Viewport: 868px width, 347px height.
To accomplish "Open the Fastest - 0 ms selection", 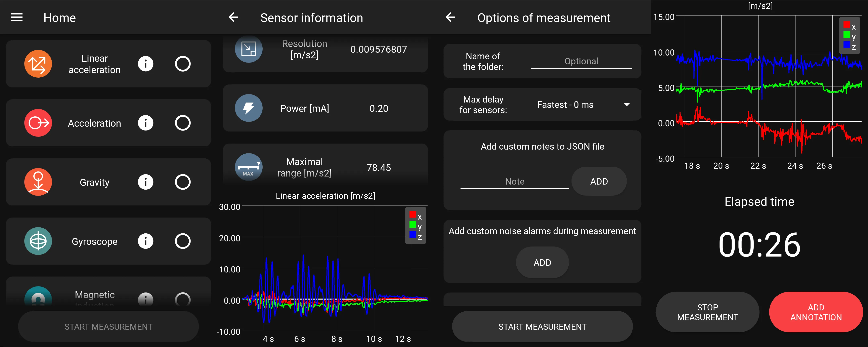I will point(565,105).
